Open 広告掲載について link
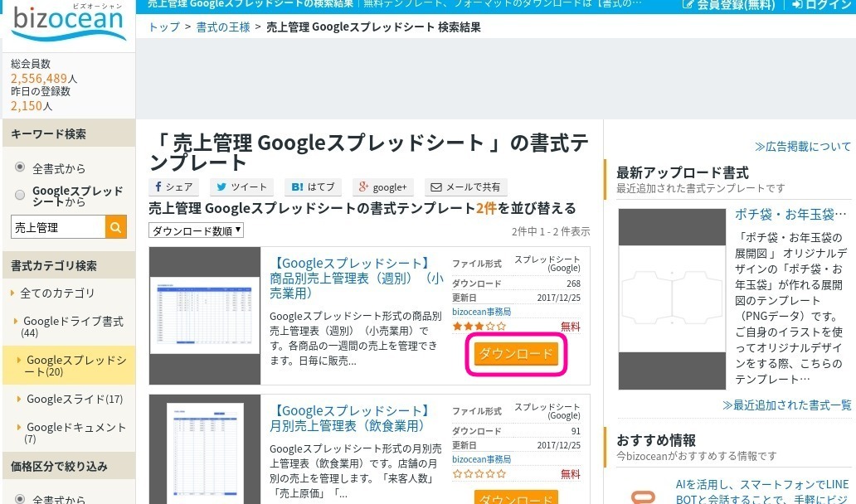Screen dimensions: 856x504 tap(803, 146)
